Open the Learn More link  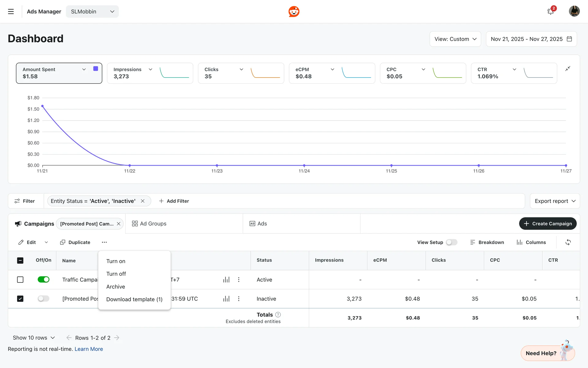(x=89, y=349)
